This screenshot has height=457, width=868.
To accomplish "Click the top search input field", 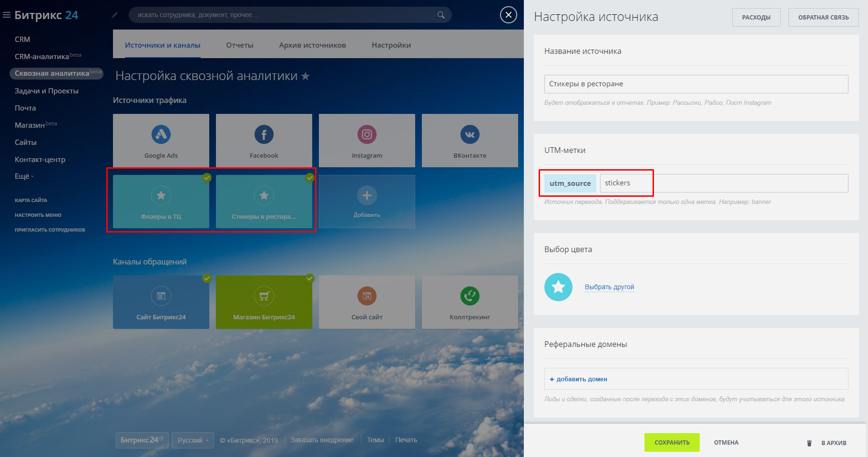I will click(x=290, y=15).
